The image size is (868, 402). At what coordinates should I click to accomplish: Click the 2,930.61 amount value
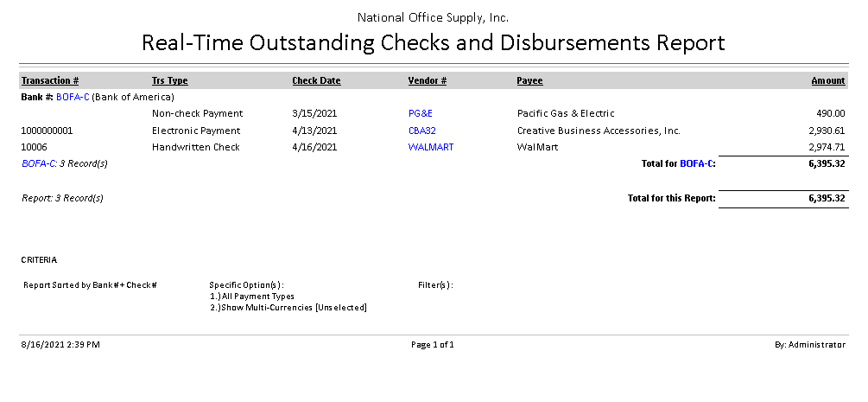pos(827,131)
